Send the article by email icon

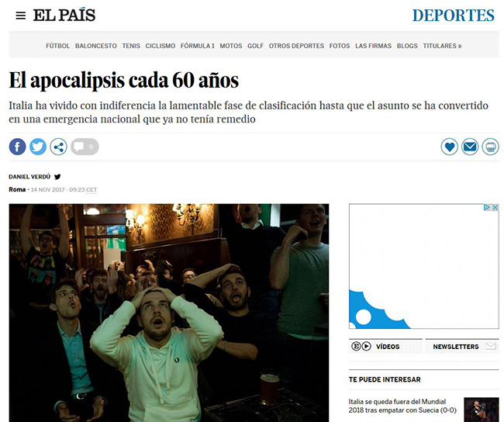tap(470, 147)
